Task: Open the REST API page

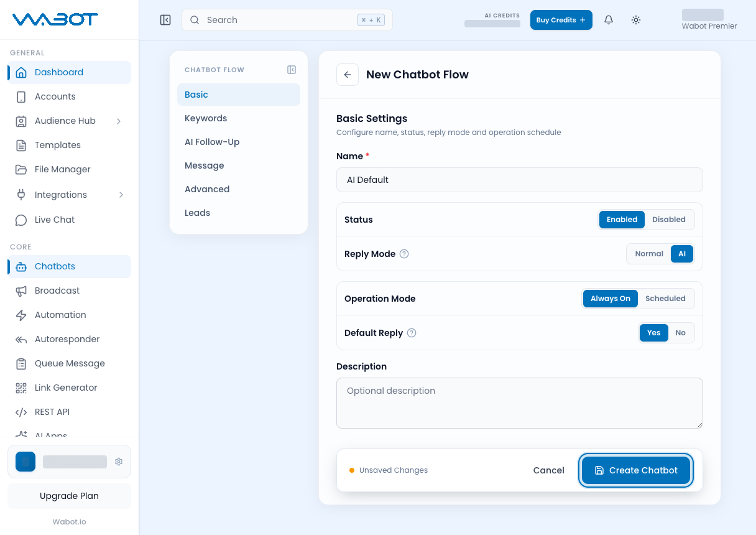Action: tap(70, 412)
